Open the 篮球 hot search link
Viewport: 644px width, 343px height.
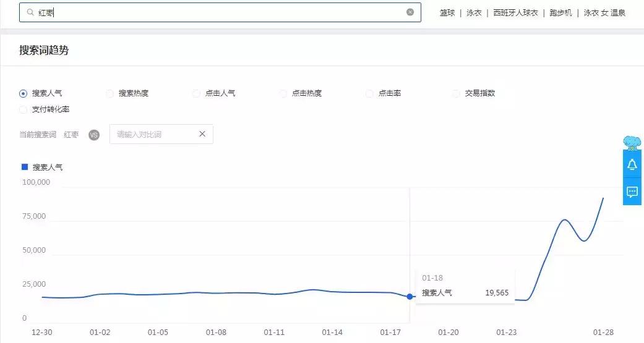[x=447, y=13]
